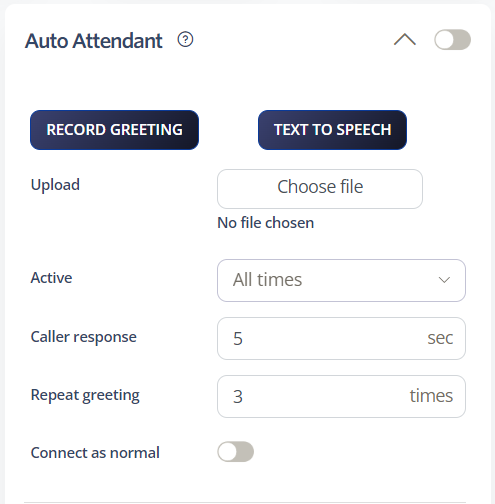Collapse the Auto Attendant section with the chevron
Image resolution: width=495 pixels, height=504 pixels.
pyautogui.click(x=405, y=39)
